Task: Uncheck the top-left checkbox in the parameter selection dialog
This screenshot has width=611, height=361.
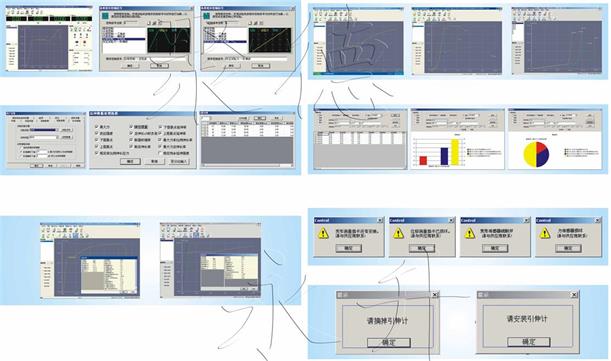Action: [97, 127]
